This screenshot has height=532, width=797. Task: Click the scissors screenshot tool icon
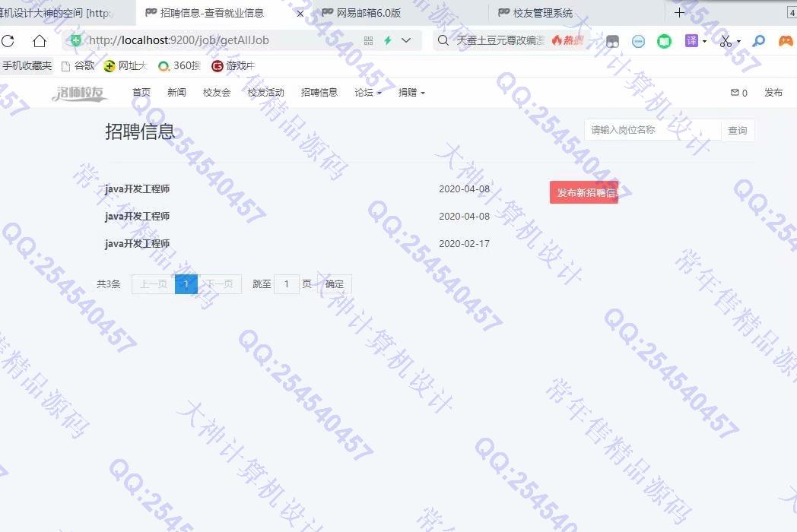pyautogui.click(x=726, y=41)
